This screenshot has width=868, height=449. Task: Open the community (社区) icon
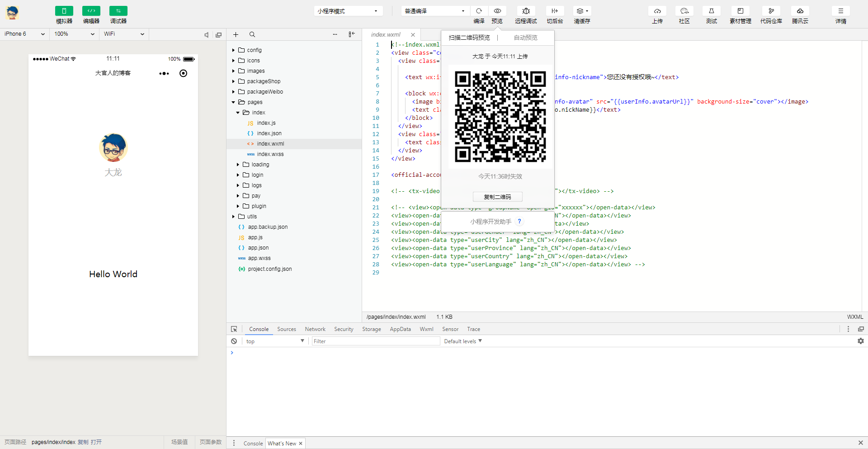pyautogui.click(x=684, y=11)
